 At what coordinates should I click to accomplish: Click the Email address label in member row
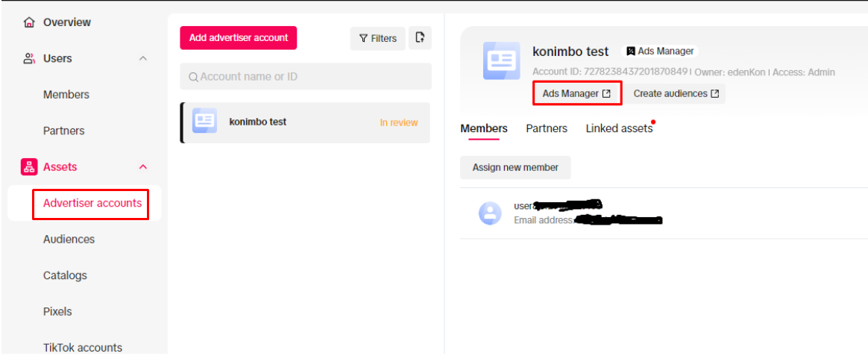(x=544, y=220)
